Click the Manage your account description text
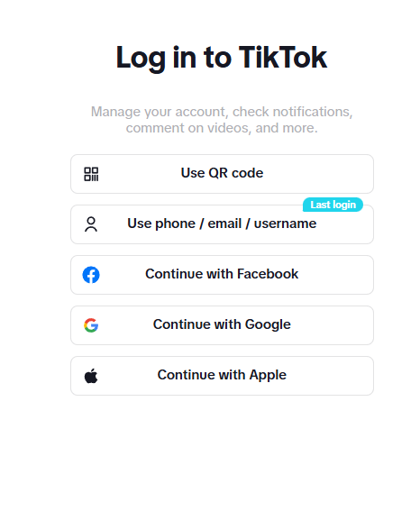420x511 pixels. pos(222,120)
